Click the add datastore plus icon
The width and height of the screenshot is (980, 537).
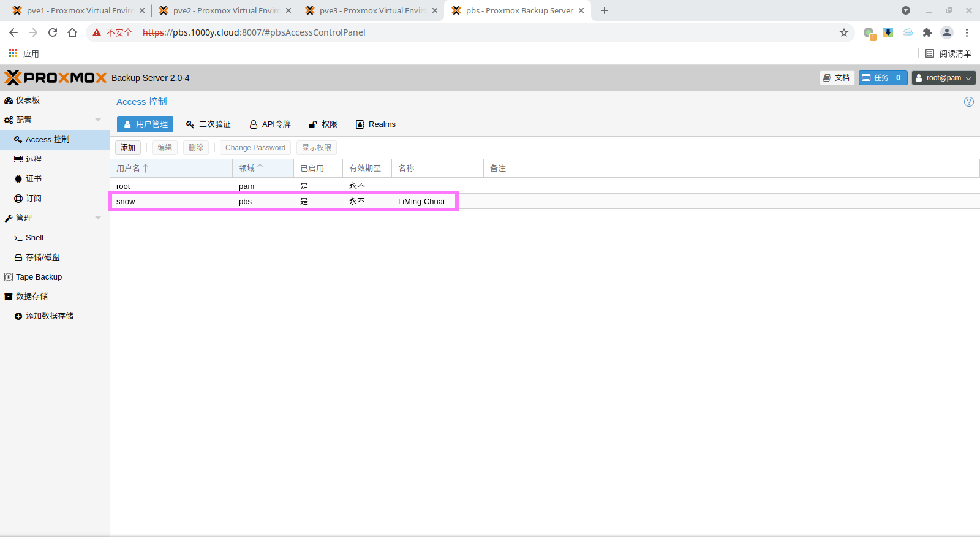point(18,316)
